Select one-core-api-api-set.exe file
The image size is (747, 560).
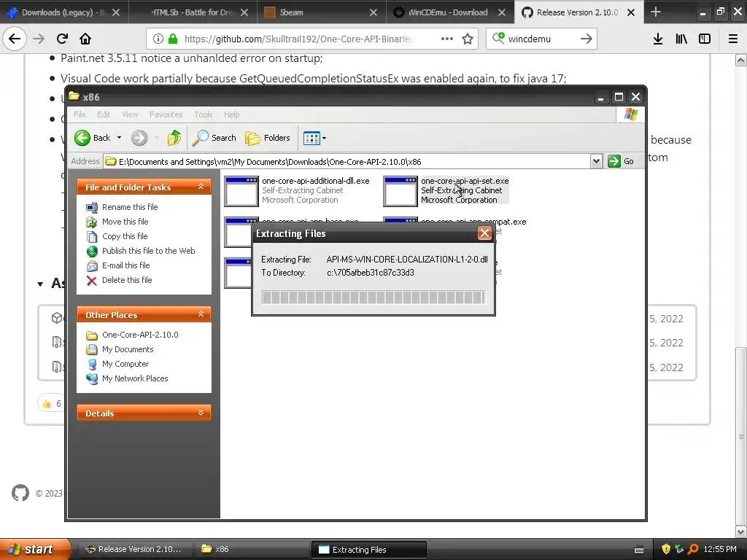tap(446, 190)
